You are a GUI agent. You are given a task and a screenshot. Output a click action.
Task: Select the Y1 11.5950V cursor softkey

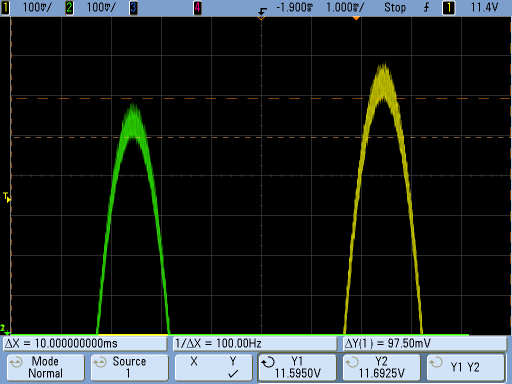point(297,368)
